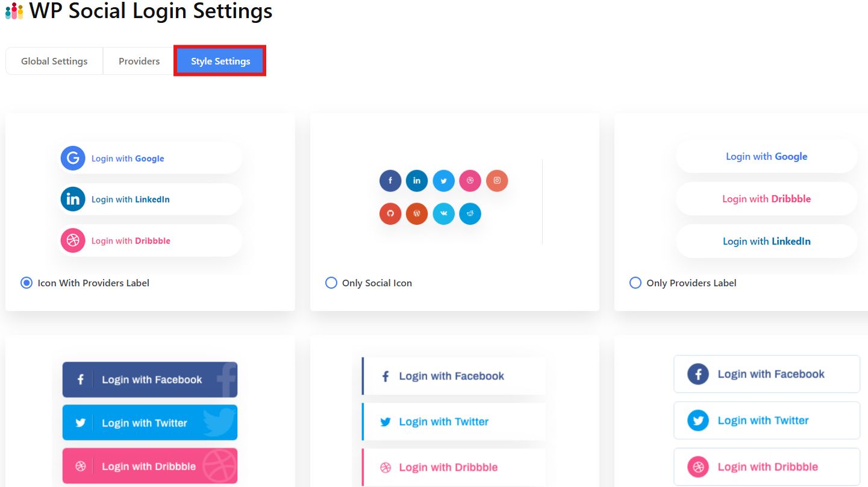
Task: Click the Reddit circle icon
Action: tap(470, 214)
